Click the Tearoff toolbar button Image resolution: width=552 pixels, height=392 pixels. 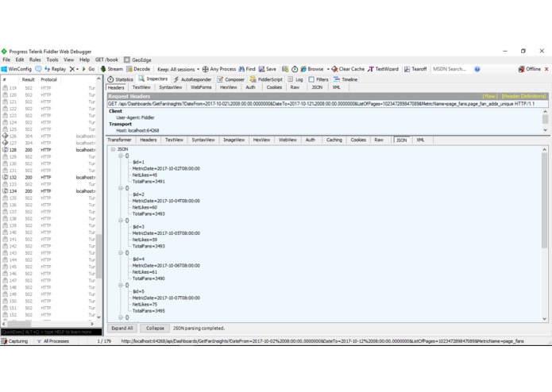coord(415,69)
